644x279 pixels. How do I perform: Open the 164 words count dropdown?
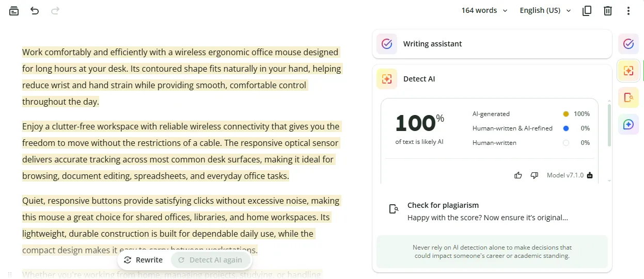click(x=484, y=10)
